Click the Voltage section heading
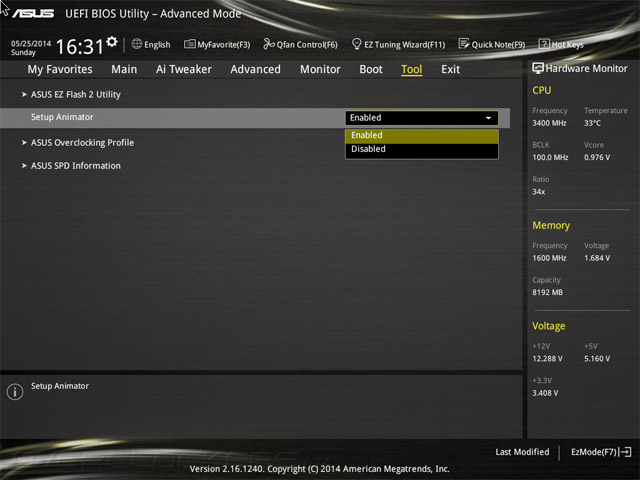 click(549, 326)
